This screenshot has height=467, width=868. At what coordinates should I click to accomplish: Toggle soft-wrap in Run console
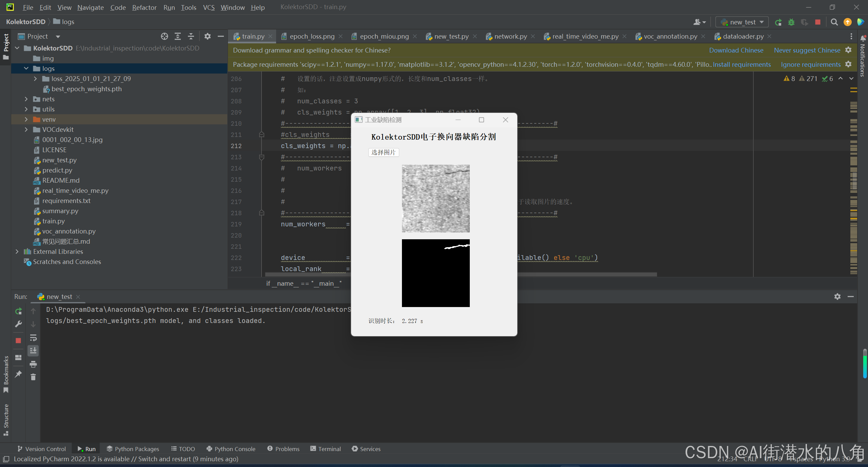[33, 338]
